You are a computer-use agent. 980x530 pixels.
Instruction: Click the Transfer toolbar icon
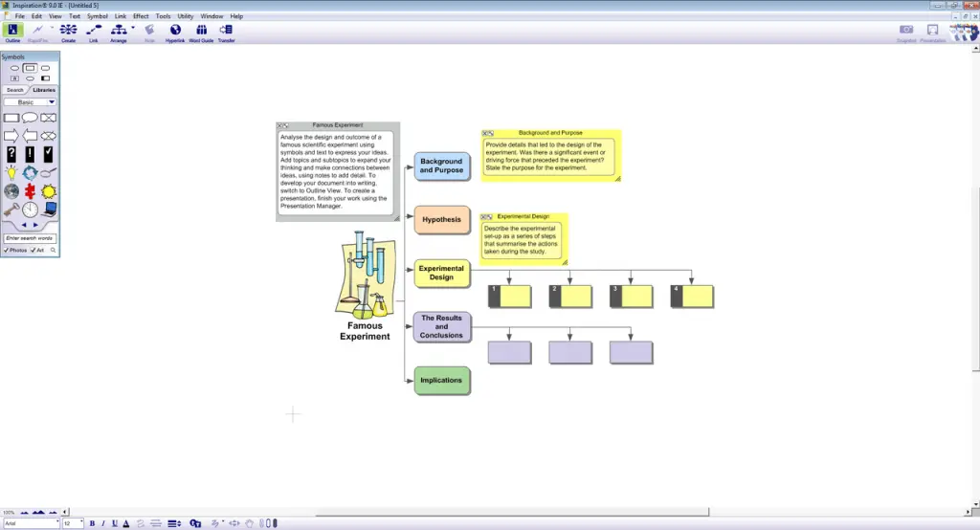click(x=226, y=33)
